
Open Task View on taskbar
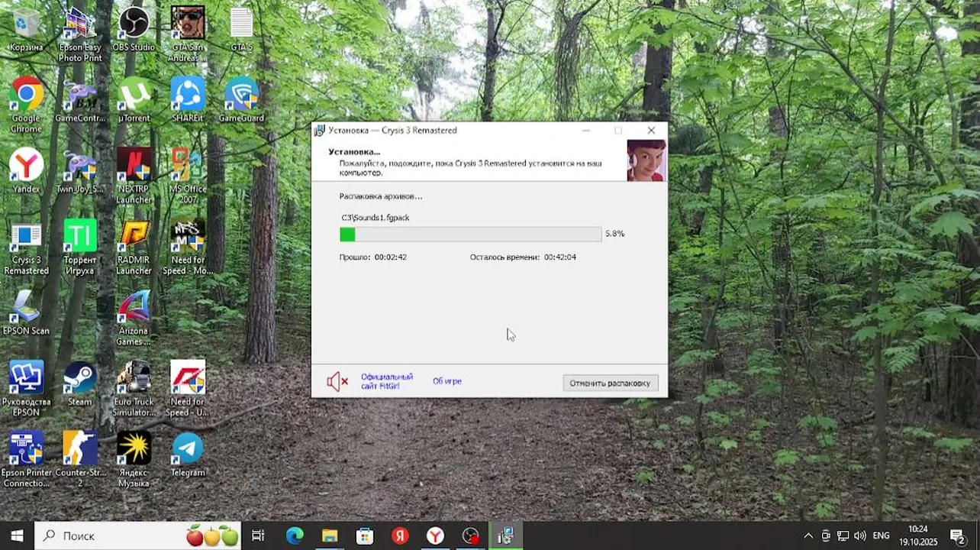[x=258, y=536]
